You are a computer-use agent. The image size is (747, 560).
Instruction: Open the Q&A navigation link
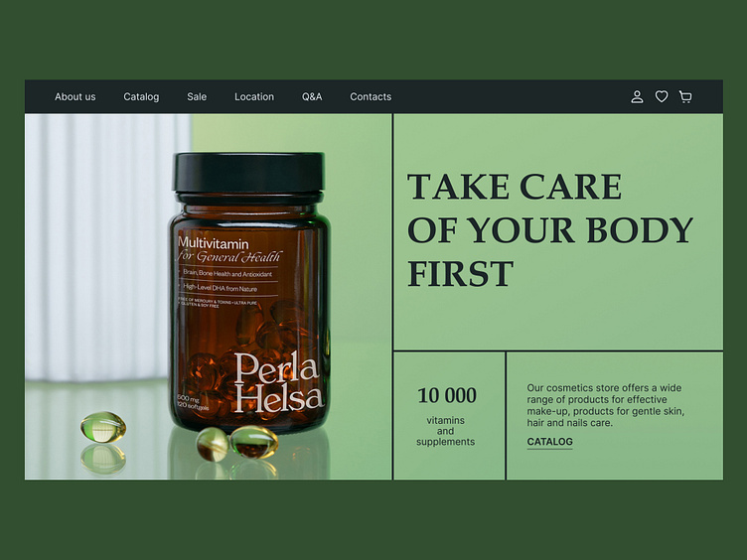point(312,96)
